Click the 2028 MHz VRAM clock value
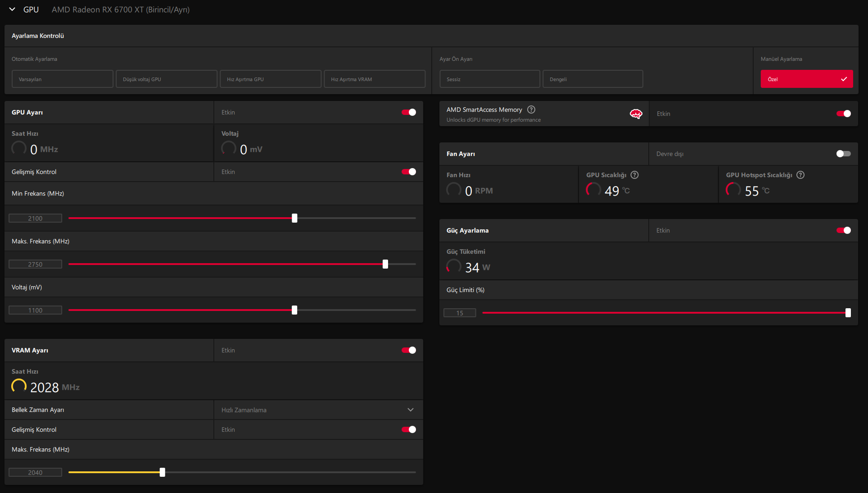The width and height of the screenshot is (868, 493). (x=55, y=387)
